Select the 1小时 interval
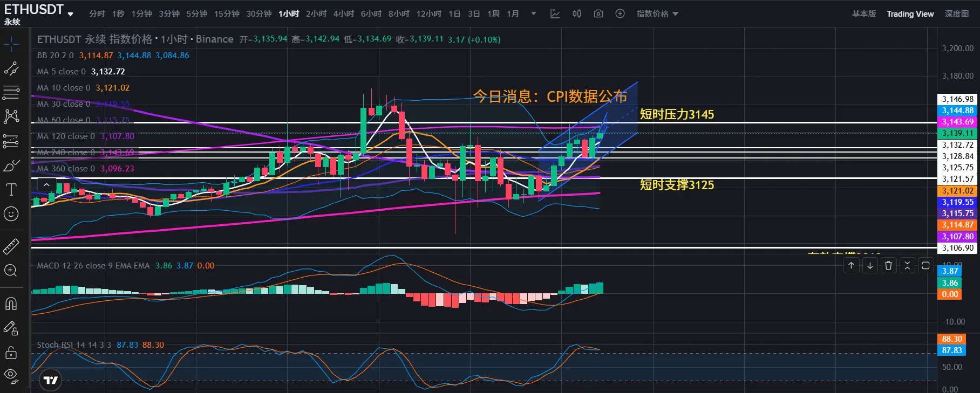The image size is (980, 393). 289,13
